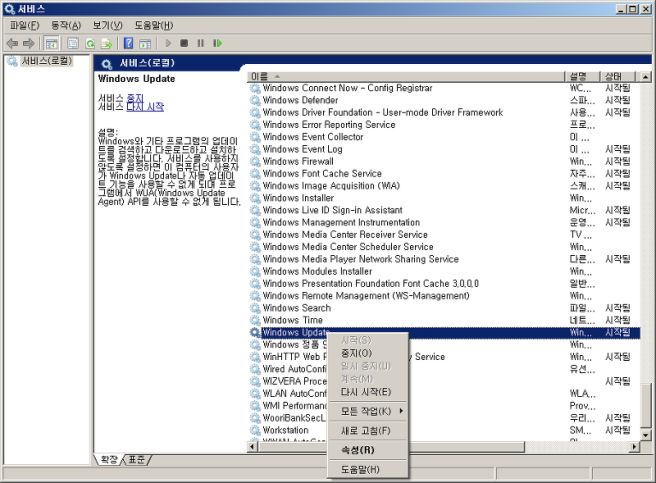Select Windows Connect Now - Config Registrar
Viewport: 656px width, 483px height.
[x=347, y=88]
